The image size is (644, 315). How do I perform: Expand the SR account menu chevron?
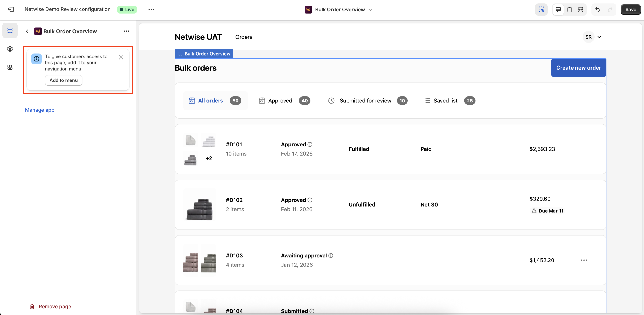[599, 37]
